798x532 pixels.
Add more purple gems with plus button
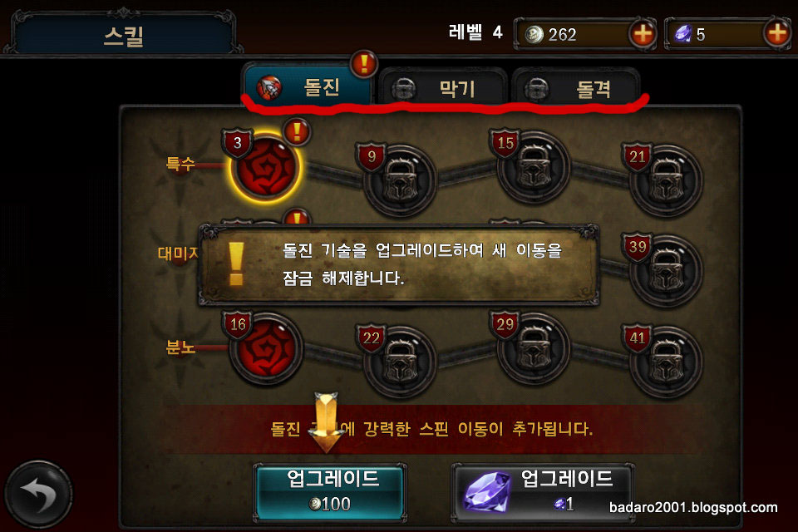click(x=777, y=34)
